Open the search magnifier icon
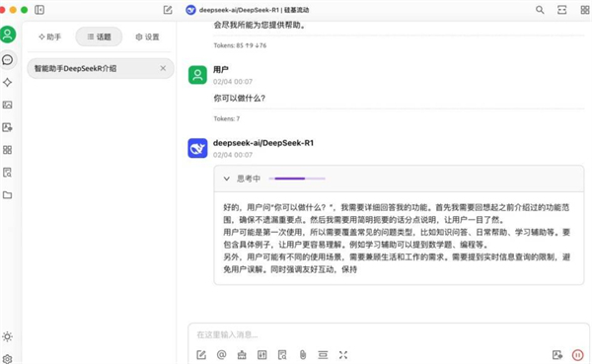Image resolution: width=592 pixels, height=364 pixels. (540, 10)
